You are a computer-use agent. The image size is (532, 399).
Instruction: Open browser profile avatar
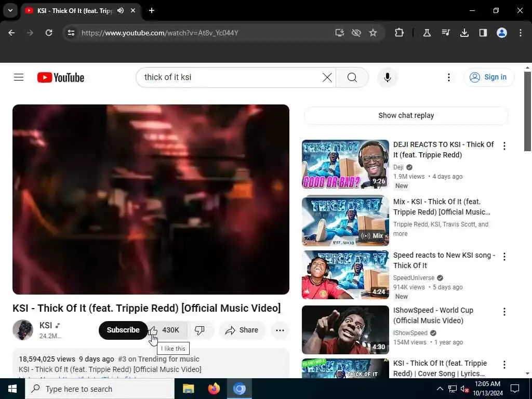(x=502, y=33)
